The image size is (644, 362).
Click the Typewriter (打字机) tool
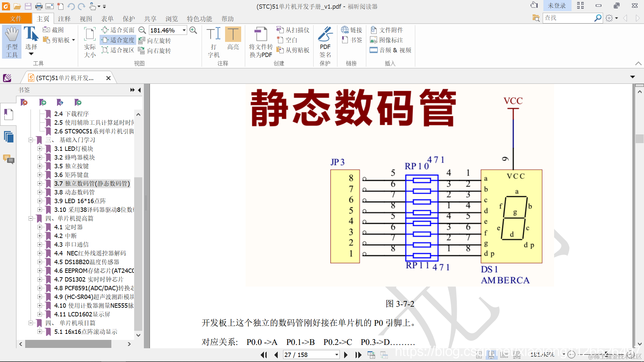pos(214,42)
